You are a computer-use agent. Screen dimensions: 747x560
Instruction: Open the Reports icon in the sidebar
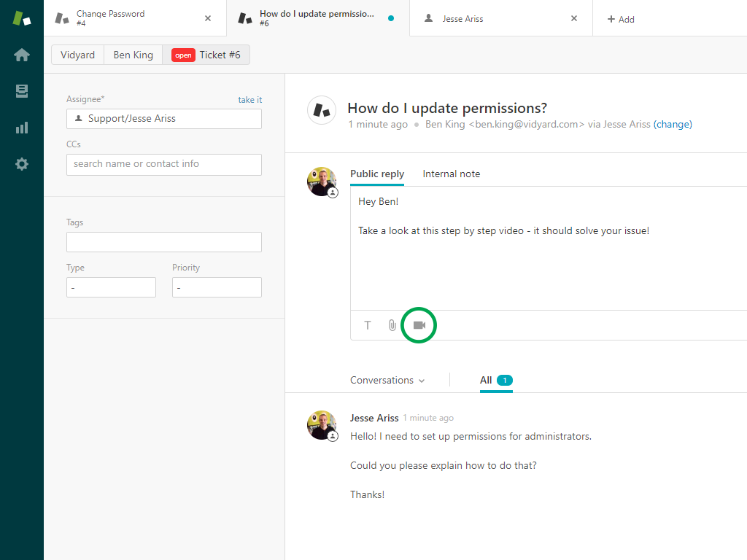21,127
